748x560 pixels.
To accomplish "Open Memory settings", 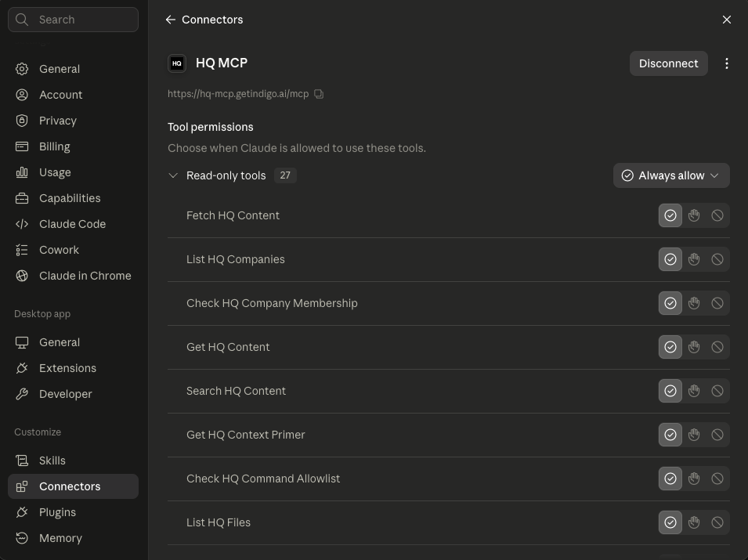I will point(73,538).
